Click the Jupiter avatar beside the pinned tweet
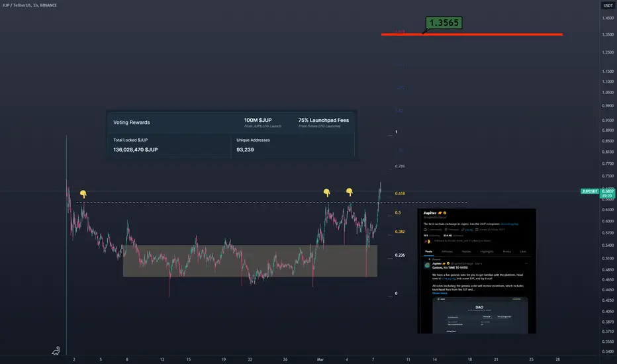 pos(427,265)
